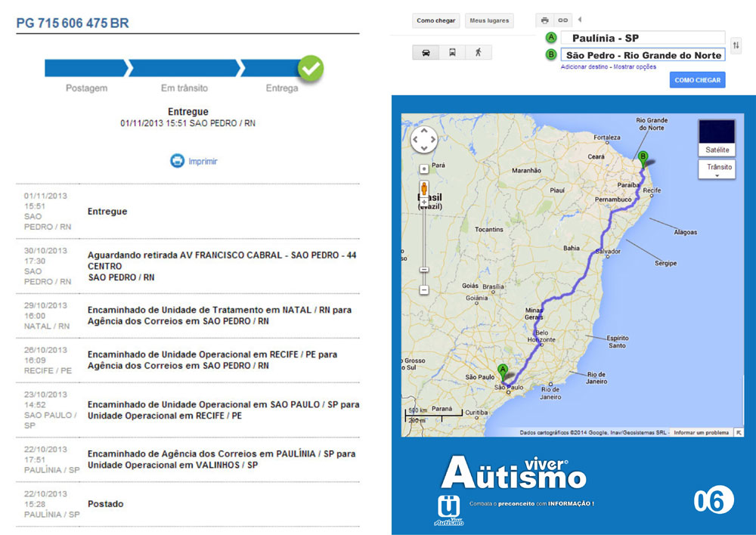Click the São Pedro destination input field

tap(643, 55)
